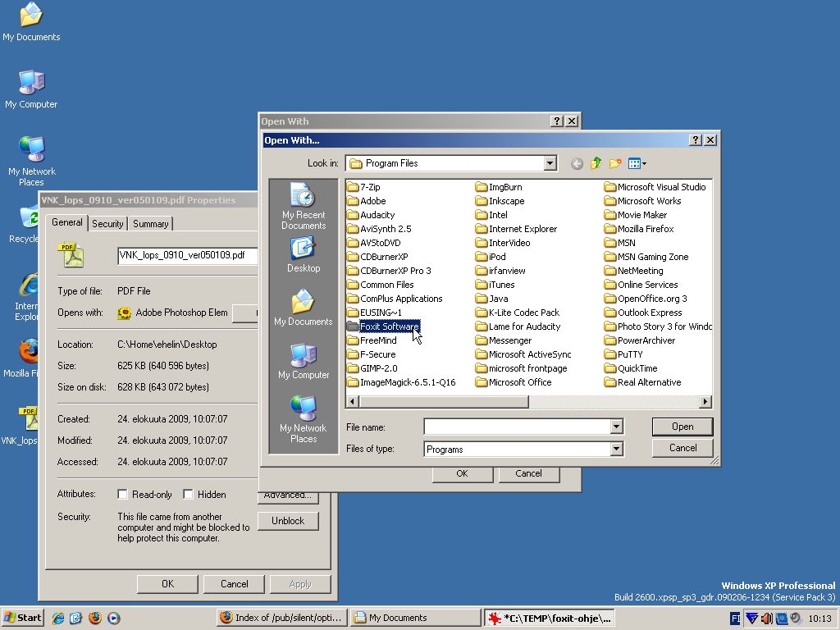Click My Documents desktop icon
Screen dimensions: 840x630
point(31,22)
